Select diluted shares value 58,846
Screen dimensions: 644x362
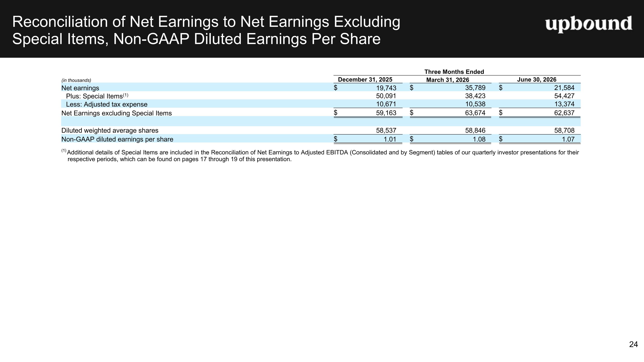475,130
